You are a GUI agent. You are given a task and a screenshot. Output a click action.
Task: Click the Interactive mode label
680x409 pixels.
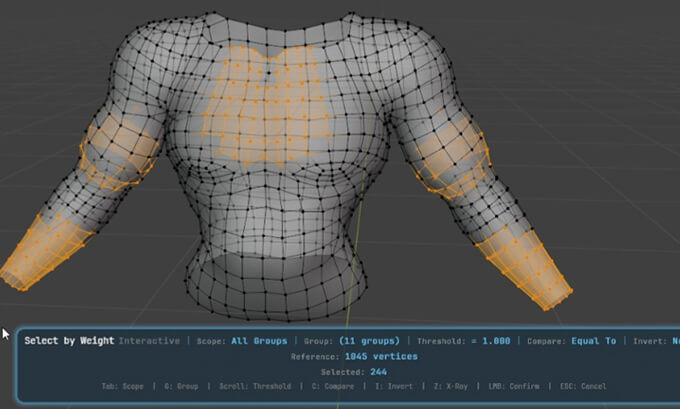[x=149, y=341]
